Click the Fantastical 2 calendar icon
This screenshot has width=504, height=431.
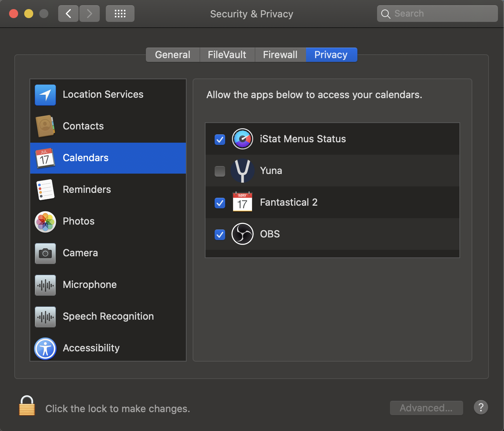[243, 202]
